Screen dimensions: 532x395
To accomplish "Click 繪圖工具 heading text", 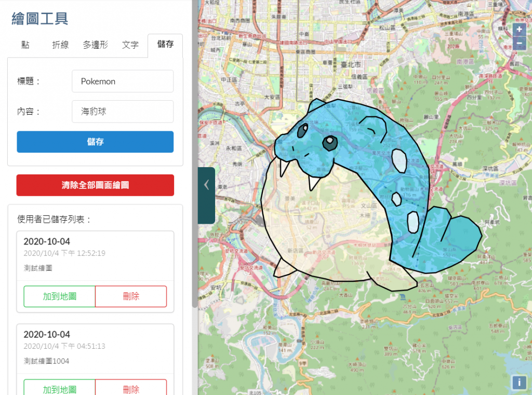I will [39, 19].
